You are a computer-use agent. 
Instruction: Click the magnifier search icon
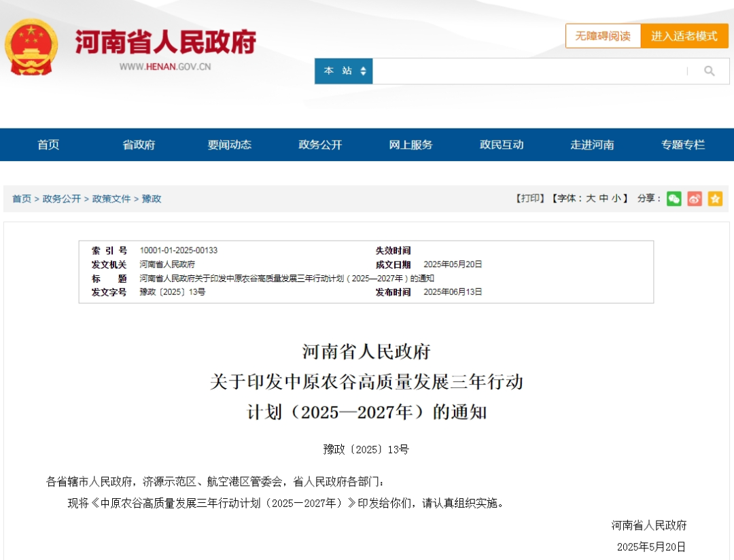click(709, 71)
